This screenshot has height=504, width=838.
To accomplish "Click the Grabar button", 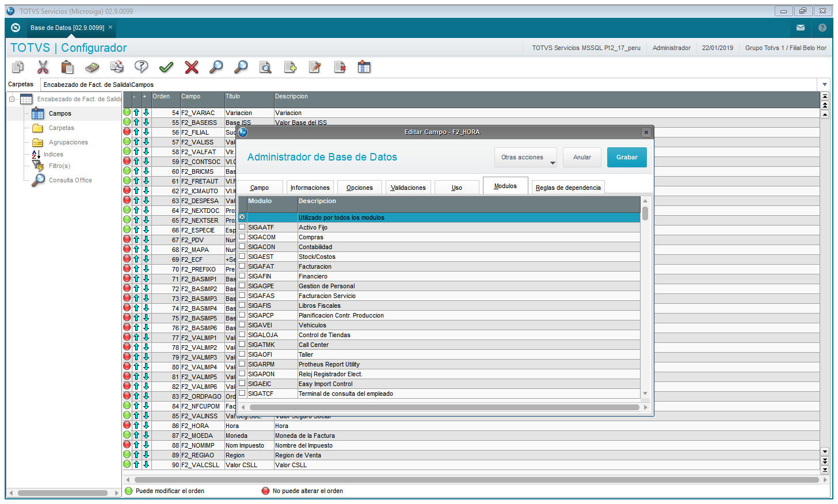I will (627, 157).
